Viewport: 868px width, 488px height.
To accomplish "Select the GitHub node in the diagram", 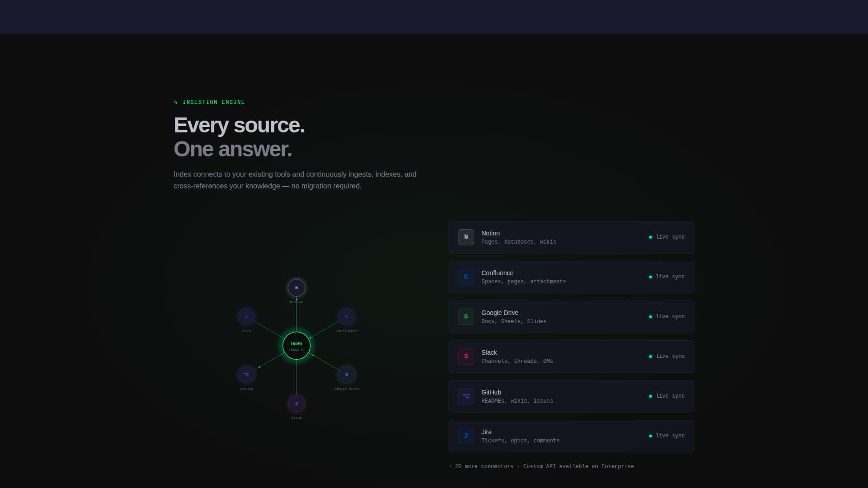I will [x=246, y=375].
